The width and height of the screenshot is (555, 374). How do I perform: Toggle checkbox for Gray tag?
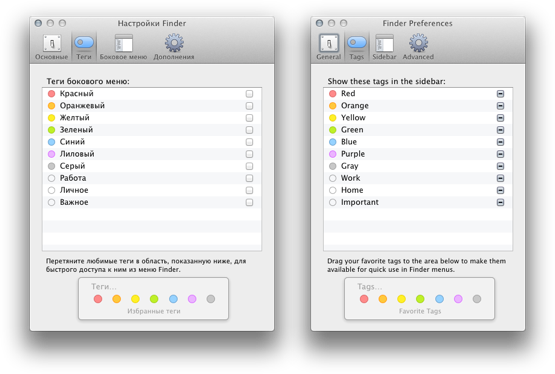pyautogui.click(x=500, y=166)
